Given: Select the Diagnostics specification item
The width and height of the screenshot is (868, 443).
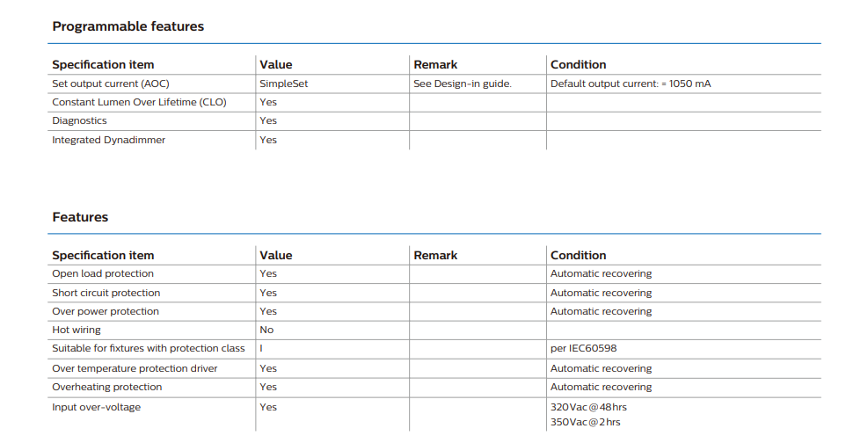Looking at the screenshot, I should point(79,120).
